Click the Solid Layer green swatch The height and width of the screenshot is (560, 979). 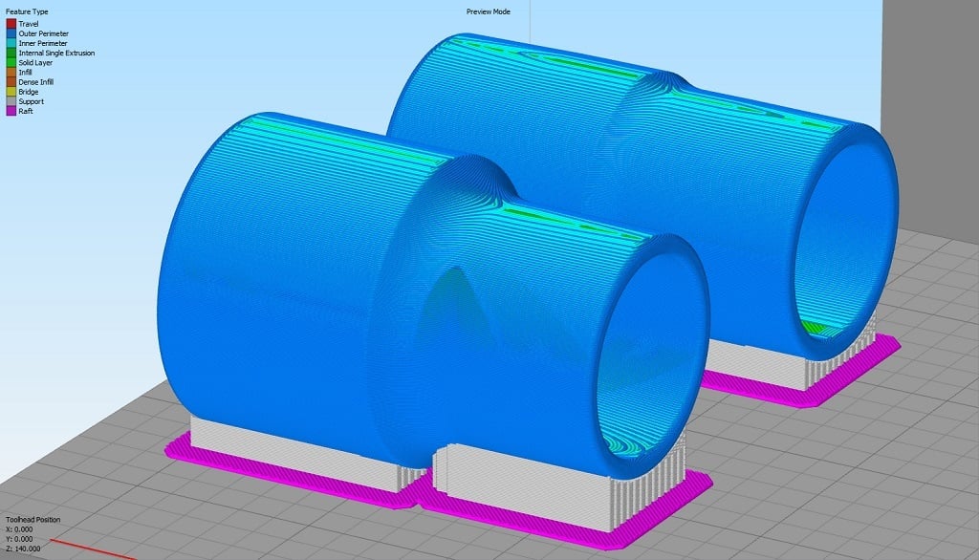[11, 62]
